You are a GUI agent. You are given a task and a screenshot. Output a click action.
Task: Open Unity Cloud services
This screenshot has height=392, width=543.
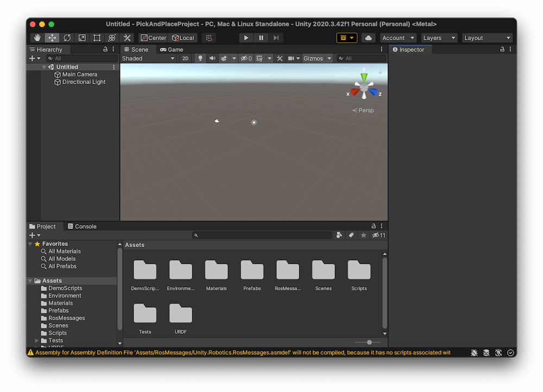[369, 38]
